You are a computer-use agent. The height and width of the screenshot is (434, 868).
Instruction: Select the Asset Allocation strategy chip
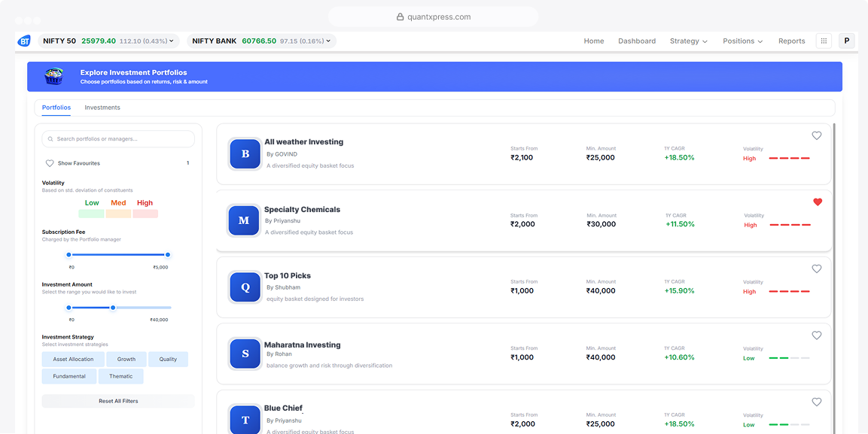coord(73,360)
